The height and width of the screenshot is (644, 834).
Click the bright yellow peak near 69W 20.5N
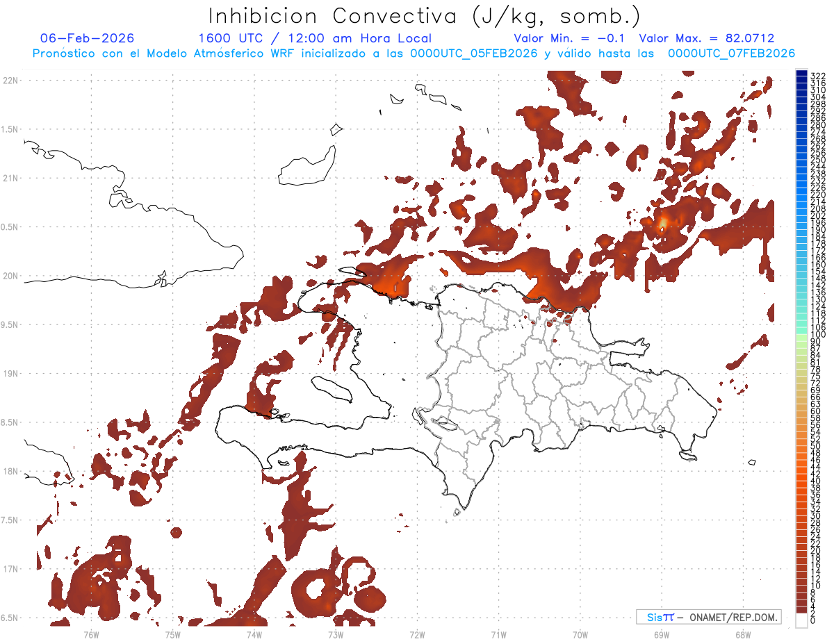[663, 222]
